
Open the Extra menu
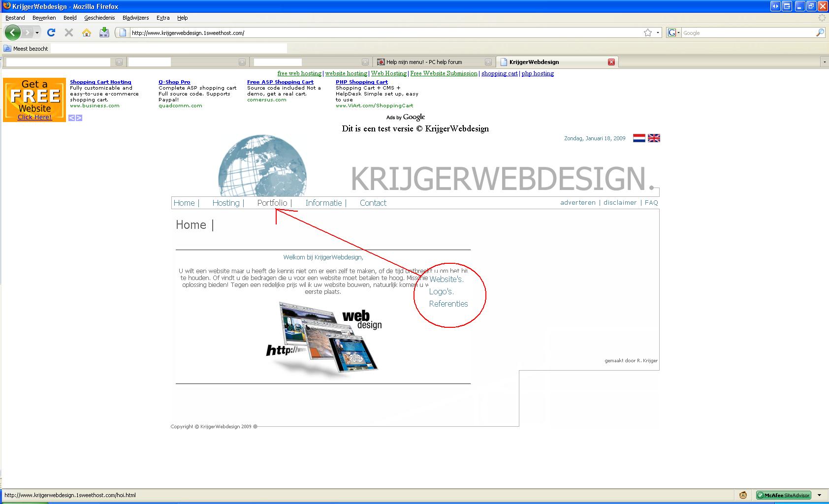pyautogui.click(x=163, y=18)
